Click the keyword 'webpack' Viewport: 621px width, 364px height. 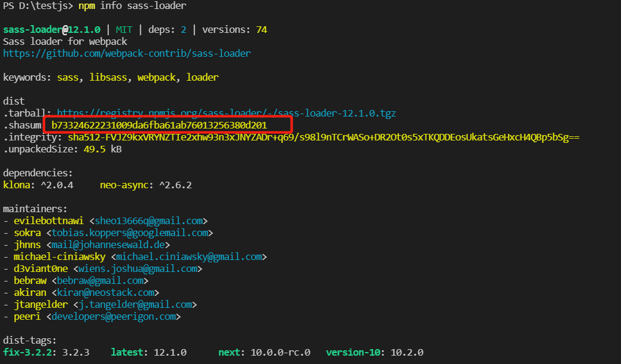pyautogui.click(x=156, y=77)
